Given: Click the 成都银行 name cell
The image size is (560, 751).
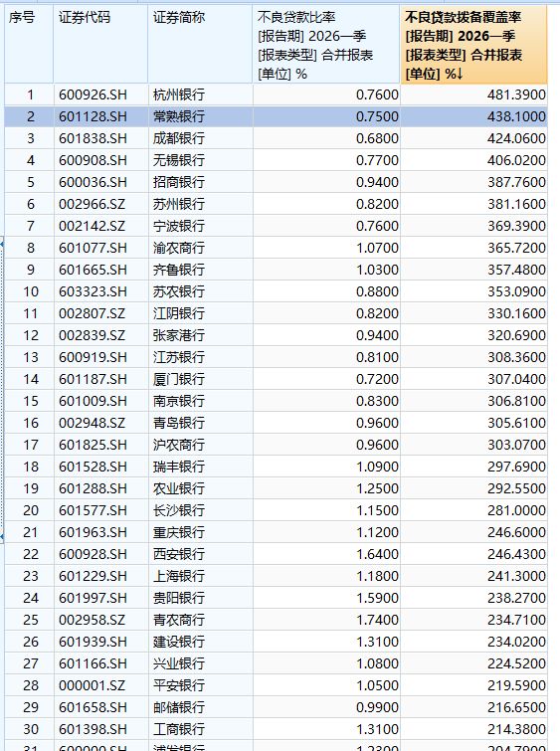Looking at the screenshot, I should (179, 138).
